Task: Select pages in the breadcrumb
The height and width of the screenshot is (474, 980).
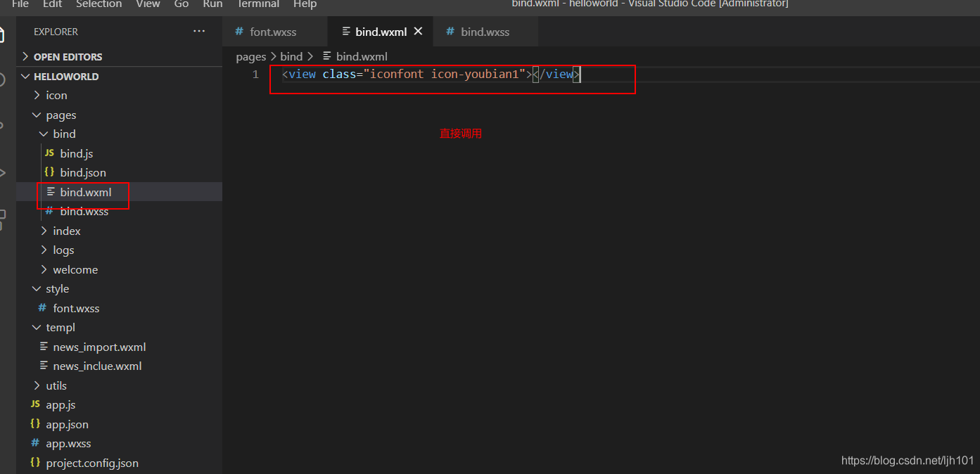Action: click(251, 56)
